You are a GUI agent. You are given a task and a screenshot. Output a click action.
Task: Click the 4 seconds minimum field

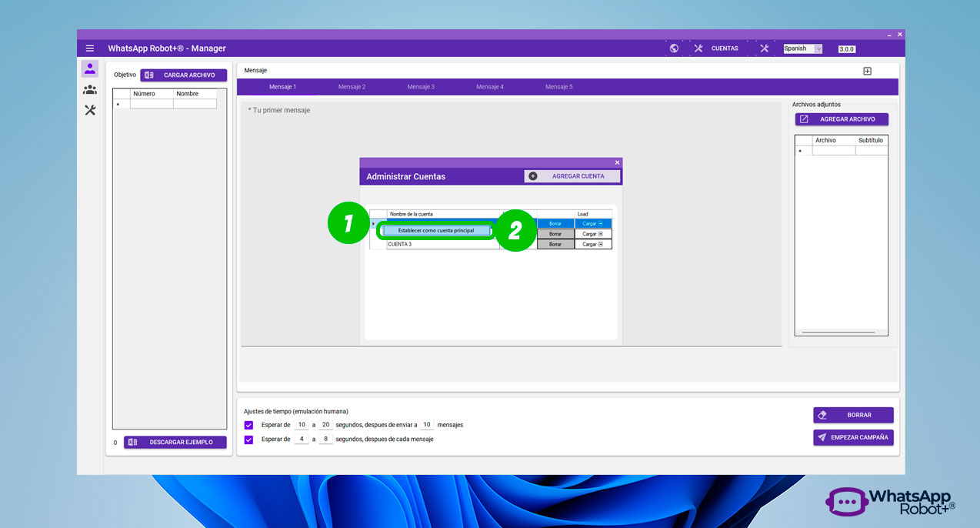[x=302, y=439]
